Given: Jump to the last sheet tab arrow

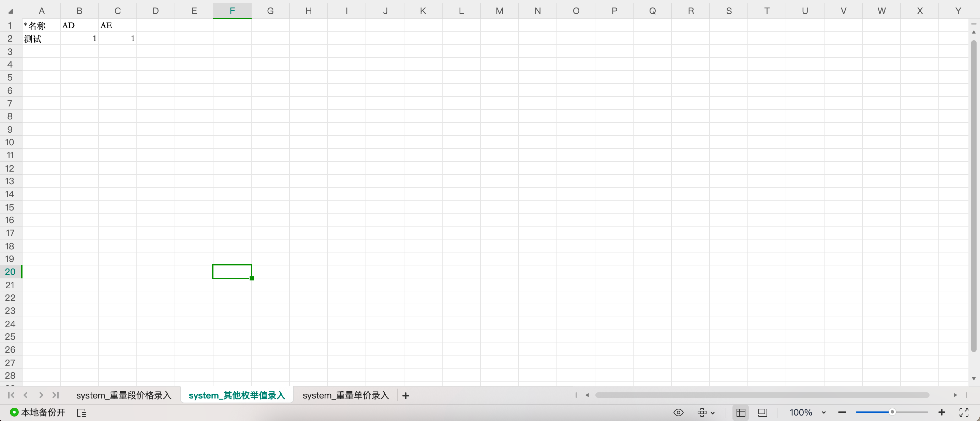Looking at the screenshot, I should click(x=56, y=395).
